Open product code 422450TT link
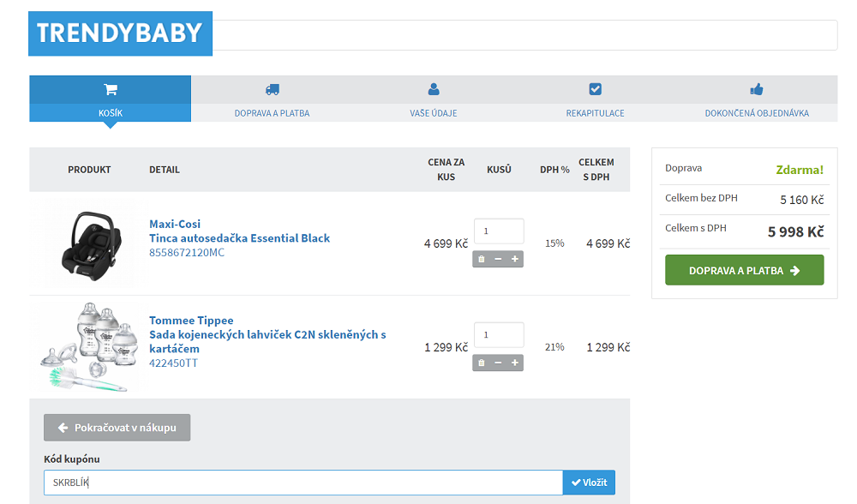This screenshot has width=857, height=504. coord(173,363)
